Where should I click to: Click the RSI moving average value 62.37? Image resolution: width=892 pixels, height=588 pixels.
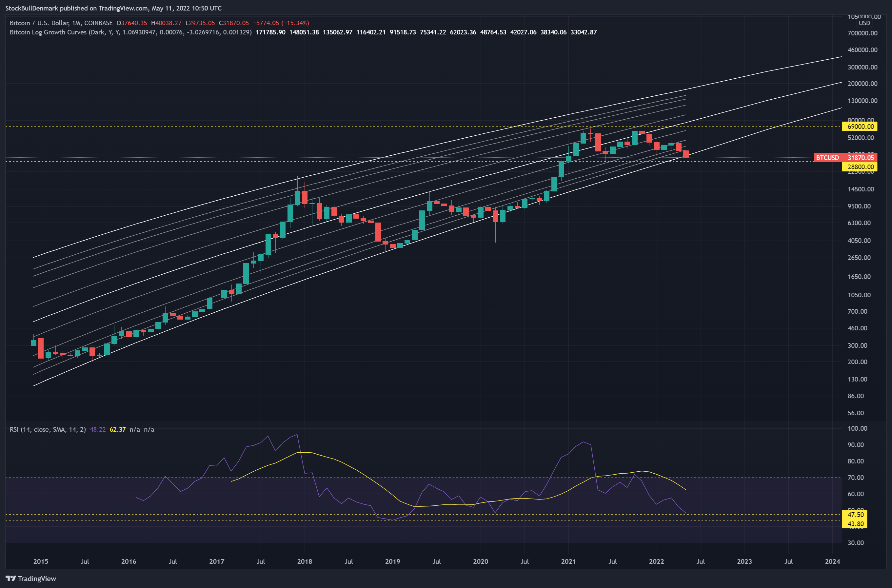(x=117, y=429)
